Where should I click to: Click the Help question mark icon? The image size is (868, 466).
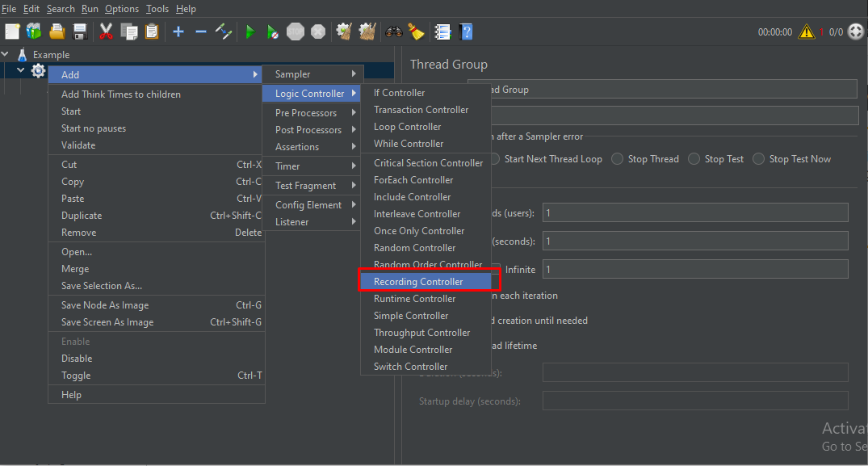[x=466, y=31]
